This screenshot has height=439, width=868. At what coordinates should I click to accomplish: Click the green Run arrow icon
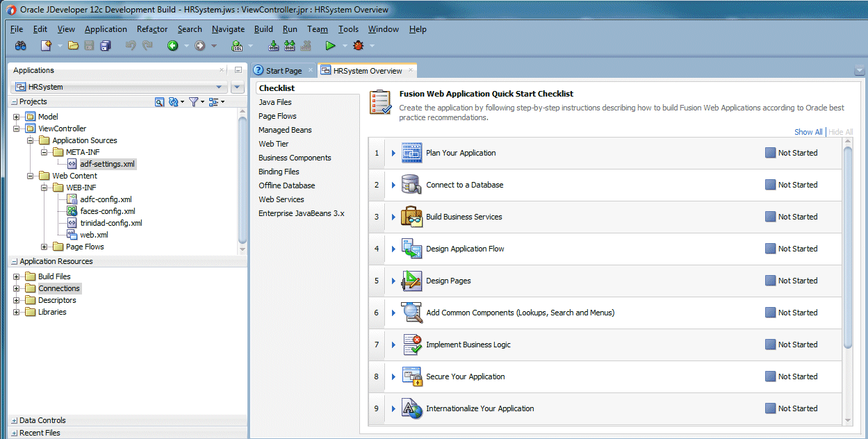point(331,46)
